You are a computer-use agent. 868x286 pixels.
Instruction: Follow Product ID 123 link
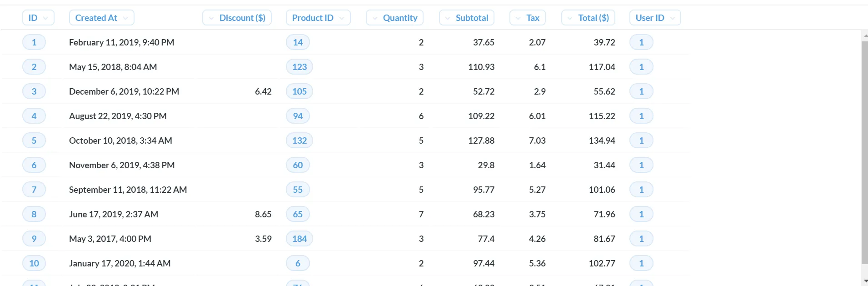click(x=299, y=67)
